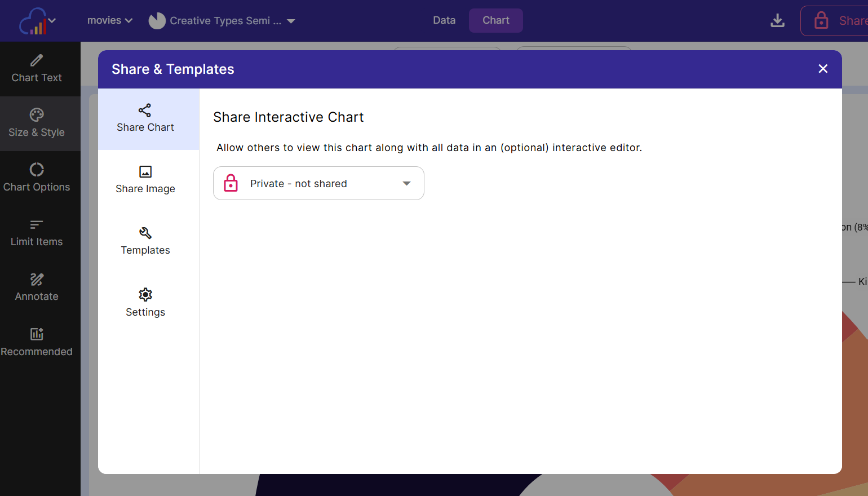
Task: Select the Share Chart tab
Action: pos(145,119)
